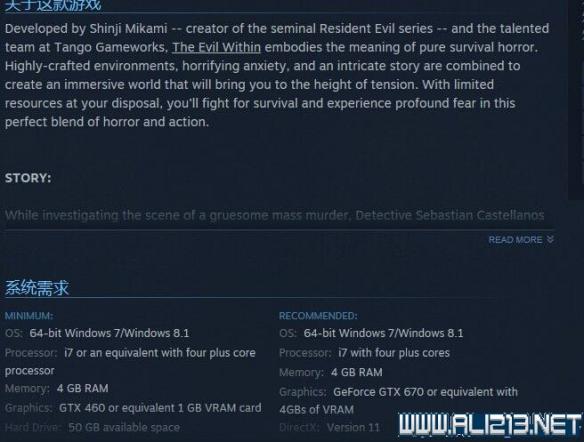The height and width of the screenshot is (442, 584).
Task: Click the OS line under MINIMUM
Action: 97,333
